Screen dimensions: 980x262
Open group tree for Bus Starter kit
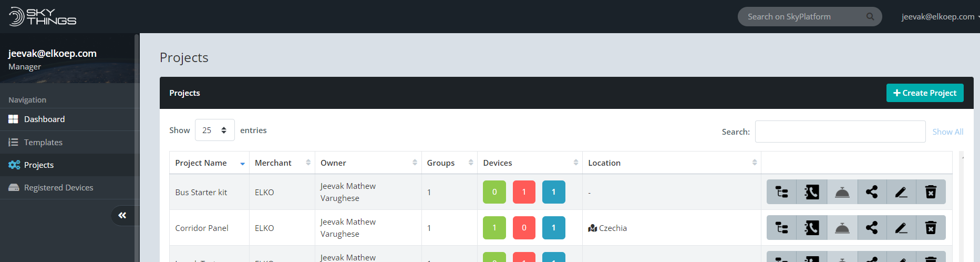click(781, 192)
